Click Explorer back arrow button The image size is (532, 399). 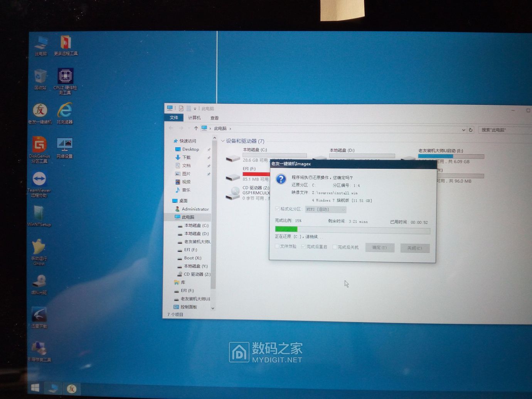pyautogui.click(x=171, y=128)
